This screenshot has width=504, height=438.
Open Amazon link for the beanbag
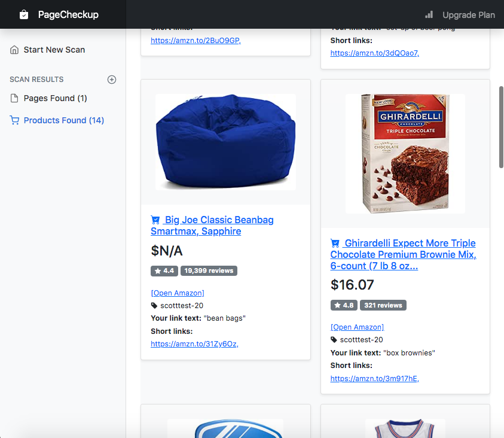(x=178, y=293)
